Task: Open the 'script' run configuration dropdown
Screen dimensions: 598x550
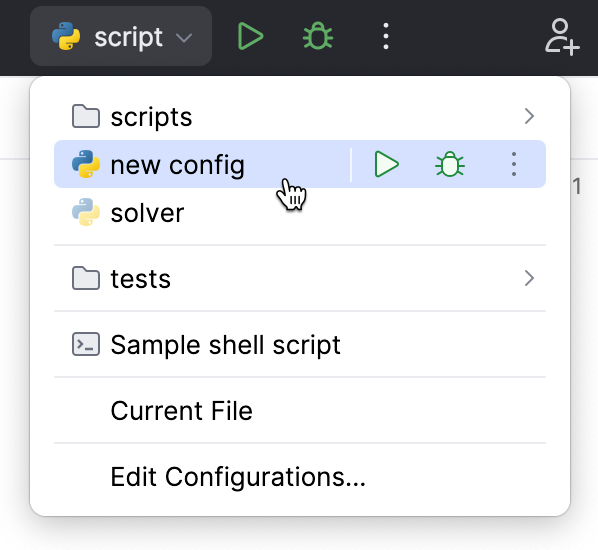Action: click(121, 37)
